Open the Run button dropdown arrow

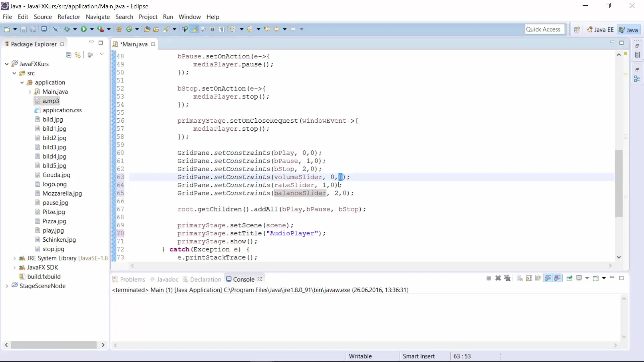(92, 29)
